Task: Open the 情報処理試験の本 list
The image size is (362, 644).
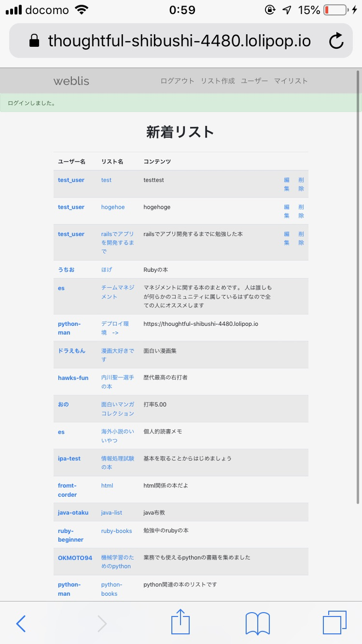Action: [118, 463]
